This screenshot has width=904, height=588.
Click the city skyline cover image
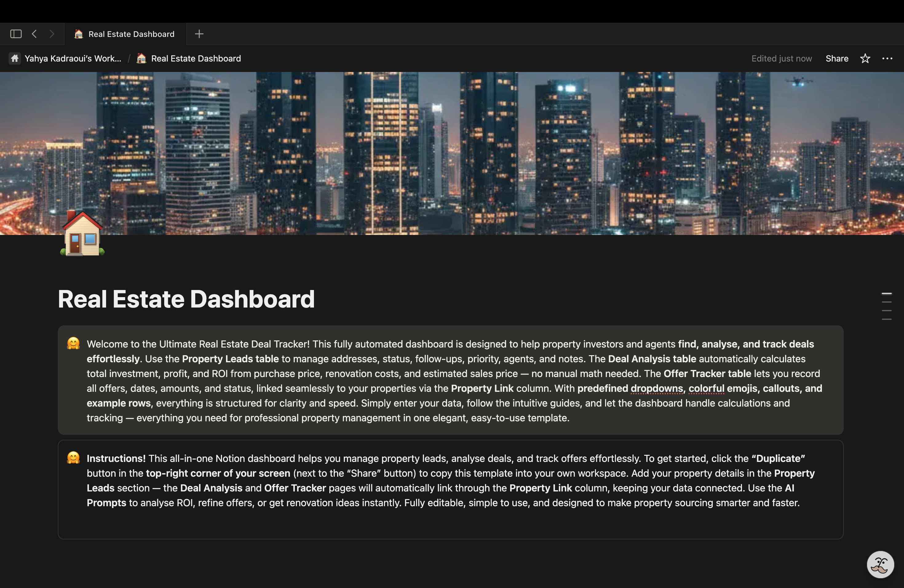tap(452, 152)
